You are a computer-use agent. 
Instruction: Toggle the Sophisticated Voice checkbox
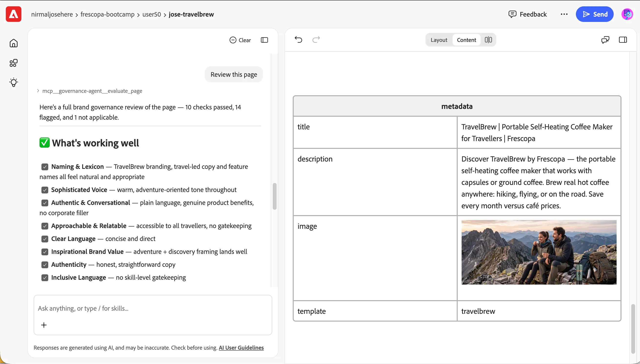tap(45, 190)
